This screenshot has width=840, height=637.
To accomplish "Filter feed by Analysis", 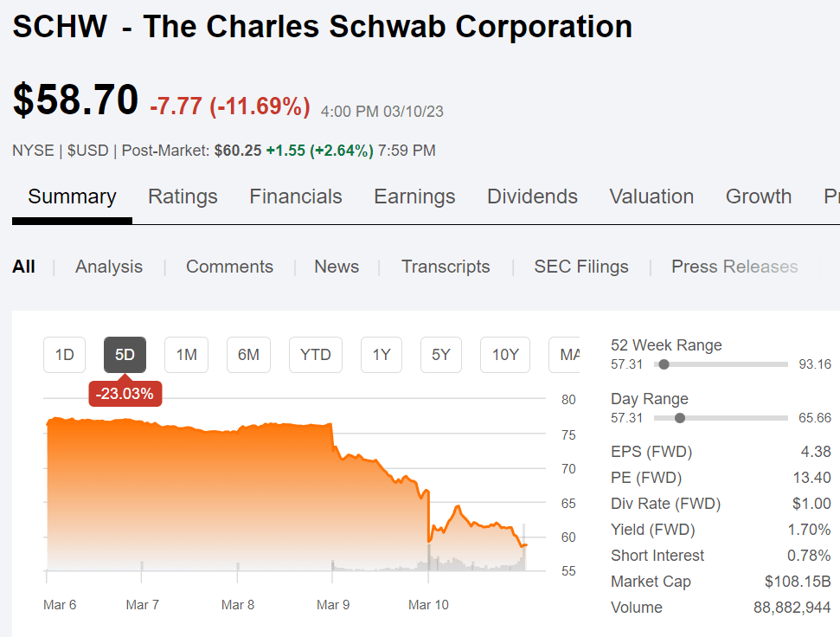I will point(109,267).
